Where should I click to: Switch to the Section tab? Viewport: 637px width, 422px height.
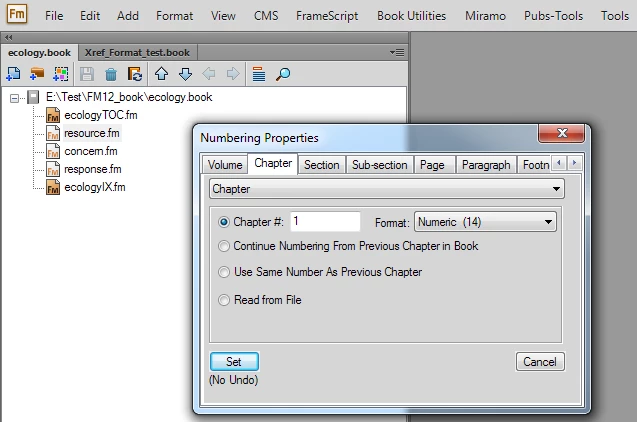[321, 164]
